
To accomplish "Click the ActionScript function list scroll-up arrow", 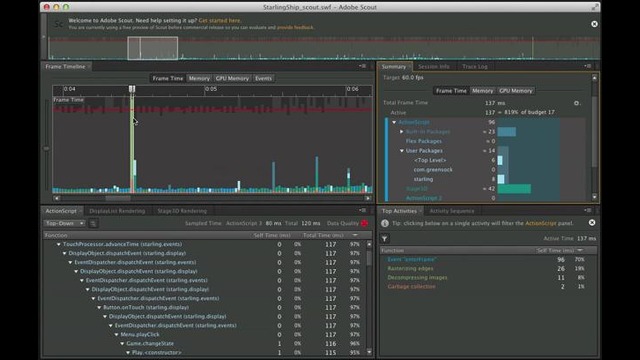I will [369, 244].
